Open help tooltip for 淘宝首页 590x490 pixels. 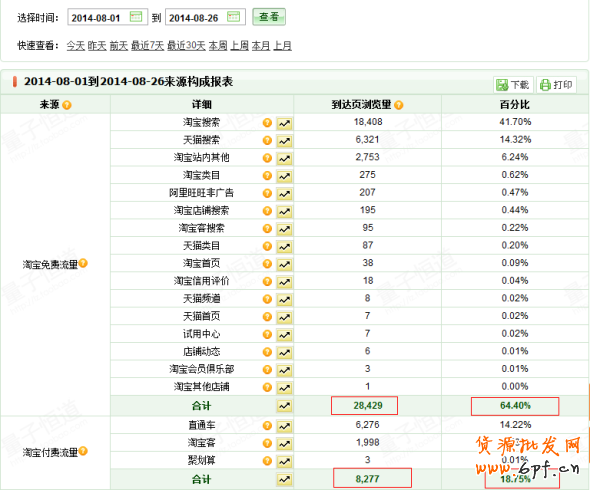267,263
